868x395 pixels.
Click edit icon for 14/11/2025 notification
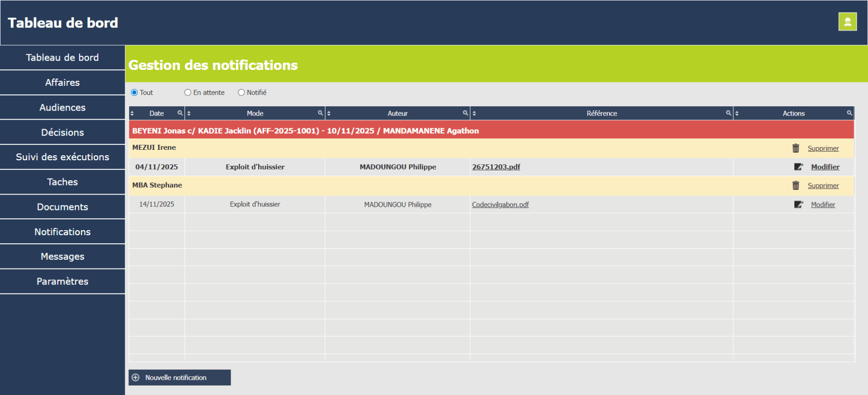[798, 205]
